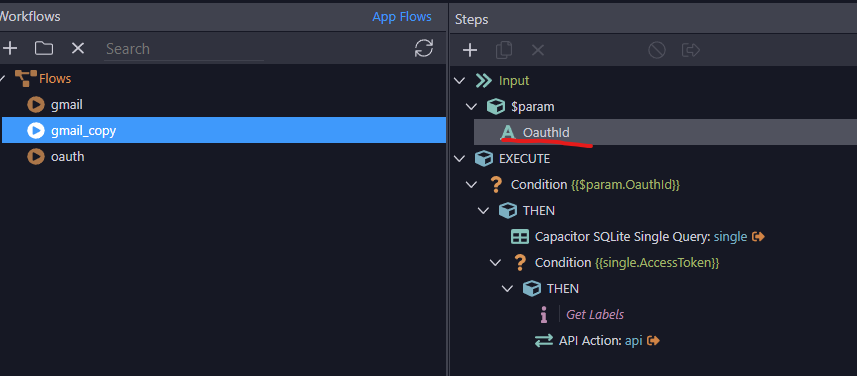The image size is (857, 376).
Task: Select the Get Labels comment step
Action: (595, 315)
